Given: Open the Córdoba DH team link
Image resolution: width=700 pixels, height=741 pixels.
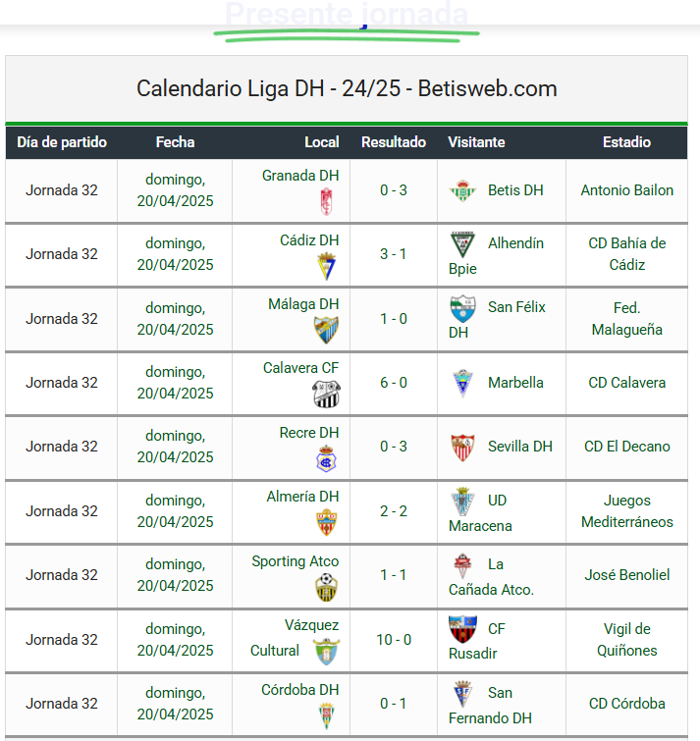Looking at the screenshot, I should [300, 690].
